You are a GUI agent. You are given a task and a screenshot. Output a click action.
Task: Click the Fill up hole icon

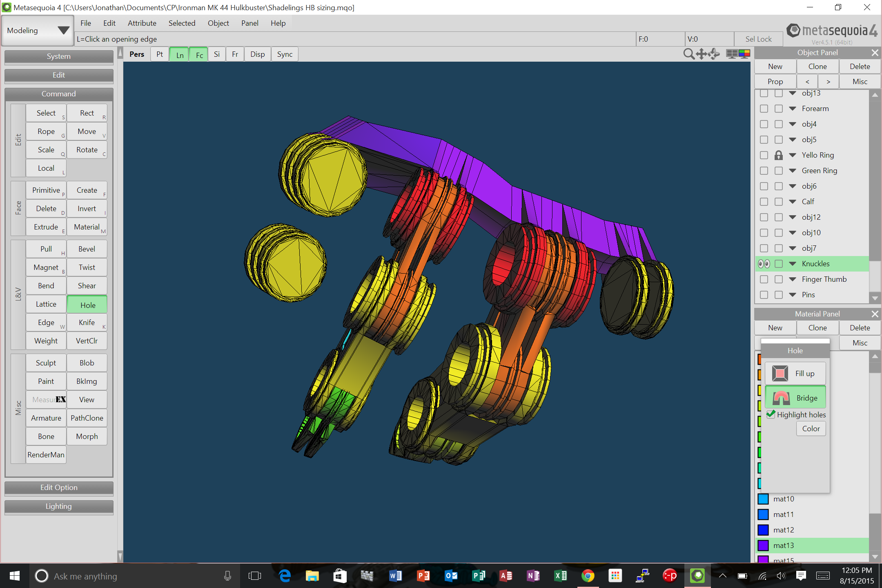pos(780,373)
